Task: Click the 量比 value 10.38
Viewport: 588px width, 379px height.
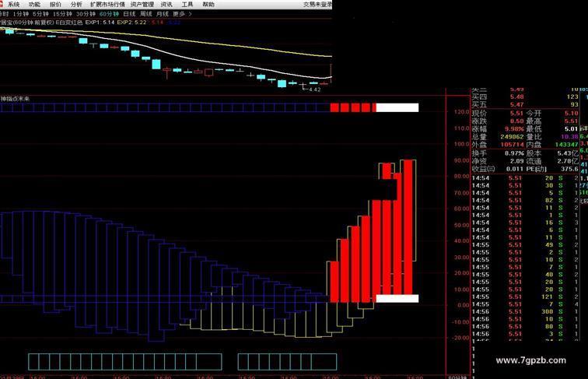Action: point(569,137)
